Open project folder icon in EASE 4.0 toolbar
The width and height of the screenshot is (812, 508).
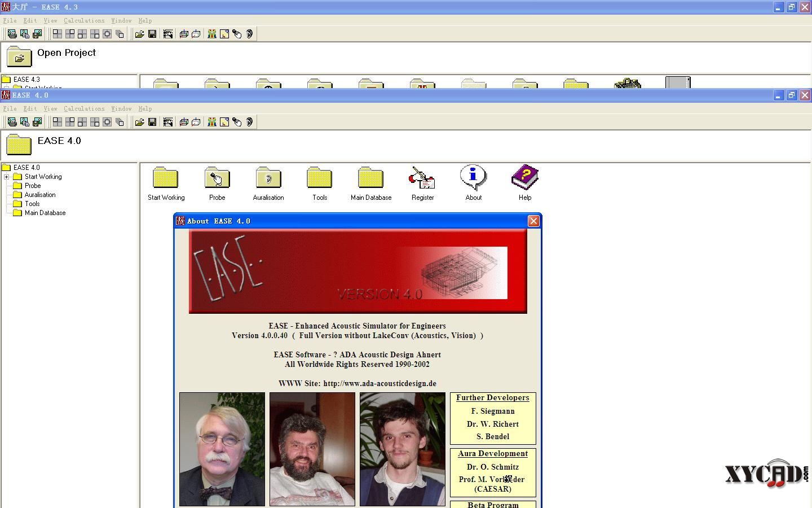(x=139, y=122)
